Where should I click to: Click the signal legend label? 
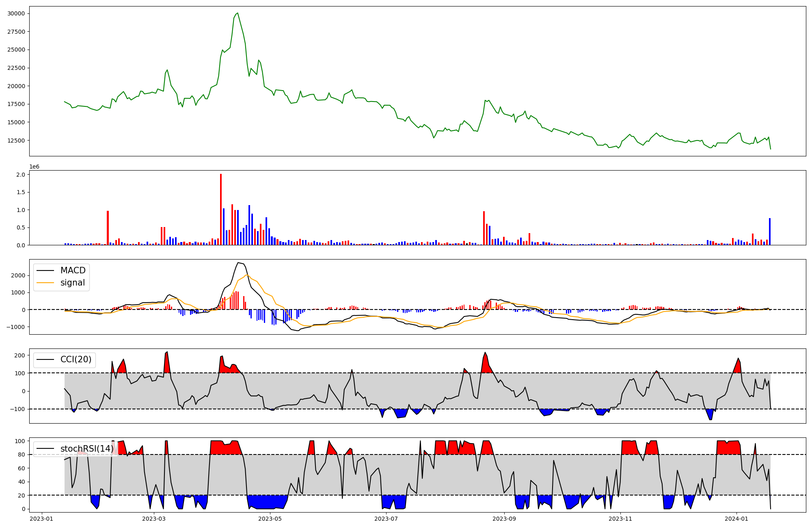click(x=73, y=283)
